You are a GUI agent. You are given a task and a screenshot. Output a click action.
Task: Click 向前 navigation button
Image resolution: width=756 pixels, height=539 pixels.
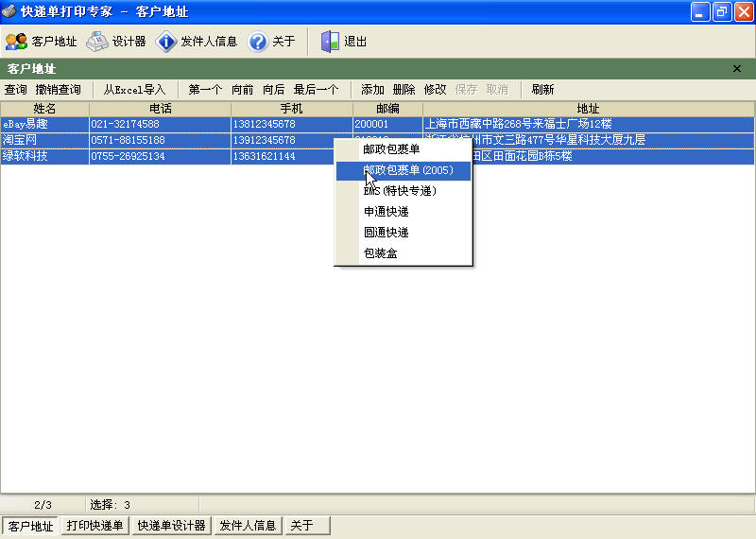(x=242, y=90)
